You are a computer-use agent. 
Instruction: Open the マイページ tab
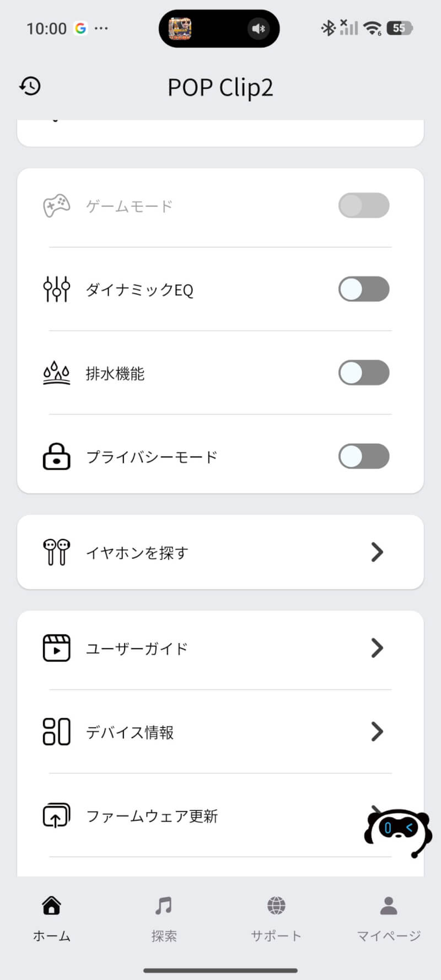click(389, 918)
